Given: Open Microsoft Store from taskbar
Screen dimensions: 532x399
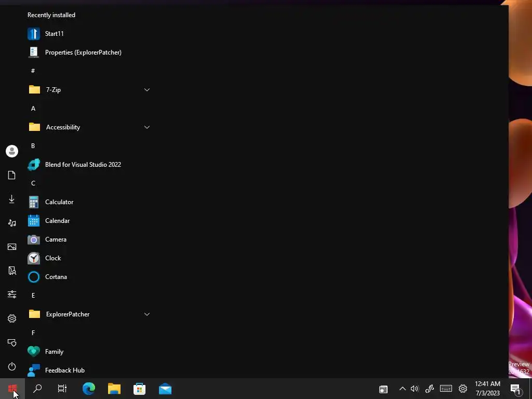Looking at the screenshot, I should click(139, 389).
